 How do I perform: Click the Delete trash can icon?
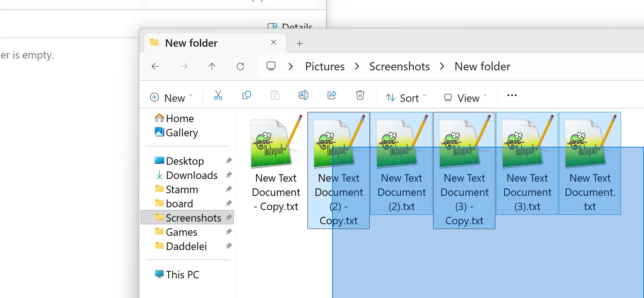(360, 96)
